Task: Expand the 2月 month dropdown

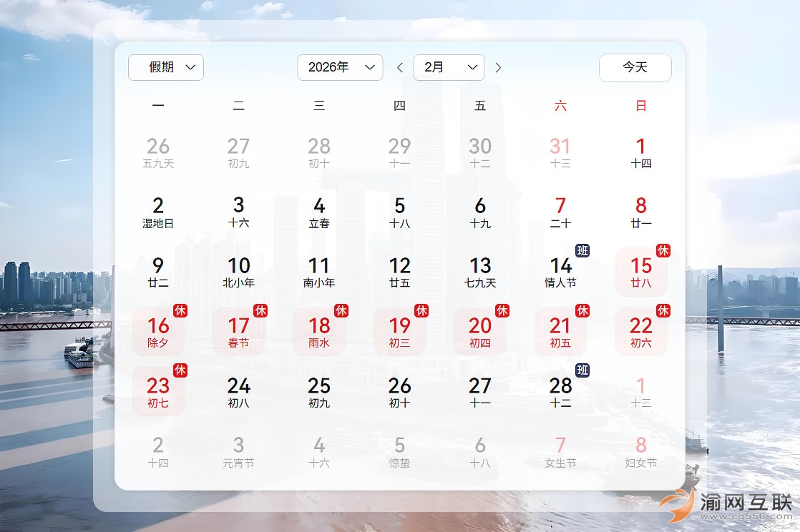Action: point(449,67)
